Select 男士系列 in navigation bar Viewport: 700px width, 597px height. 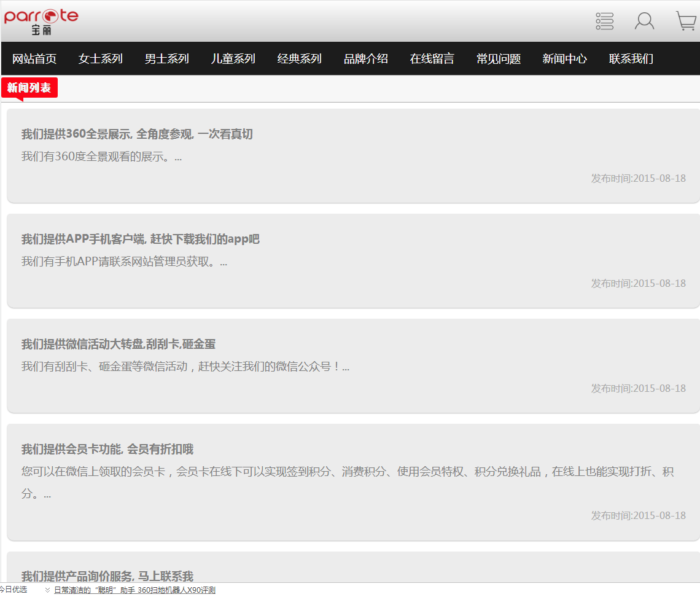(167, 59)
